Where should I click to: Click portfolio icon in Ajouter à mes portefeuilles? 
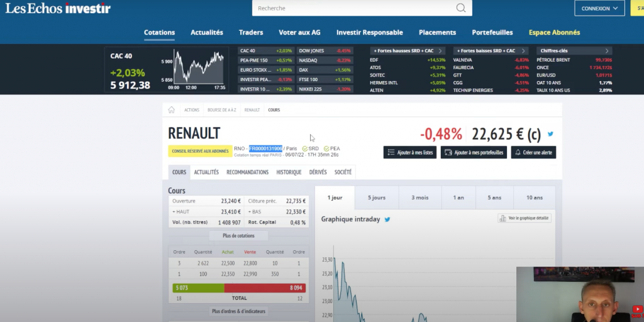click(x=448, y=152)
